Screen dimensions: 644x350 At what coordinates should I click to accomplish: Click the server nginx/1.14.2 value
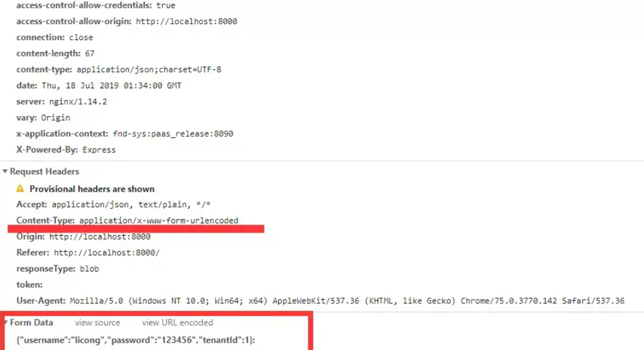78,102
